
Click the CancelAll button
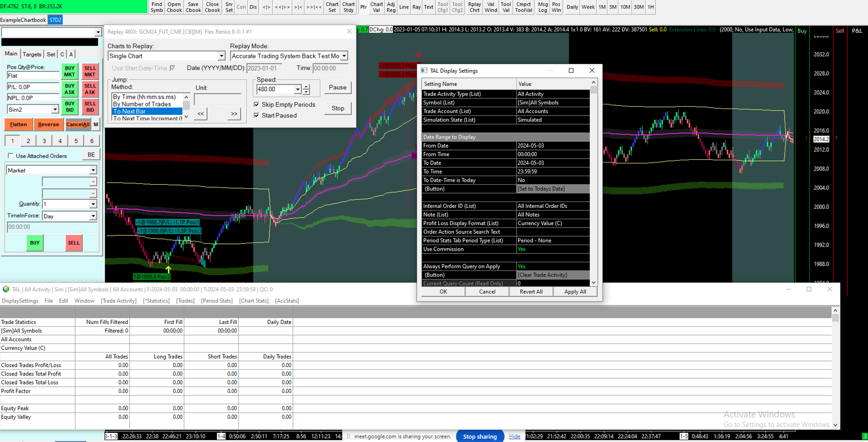tap(78, 124)
